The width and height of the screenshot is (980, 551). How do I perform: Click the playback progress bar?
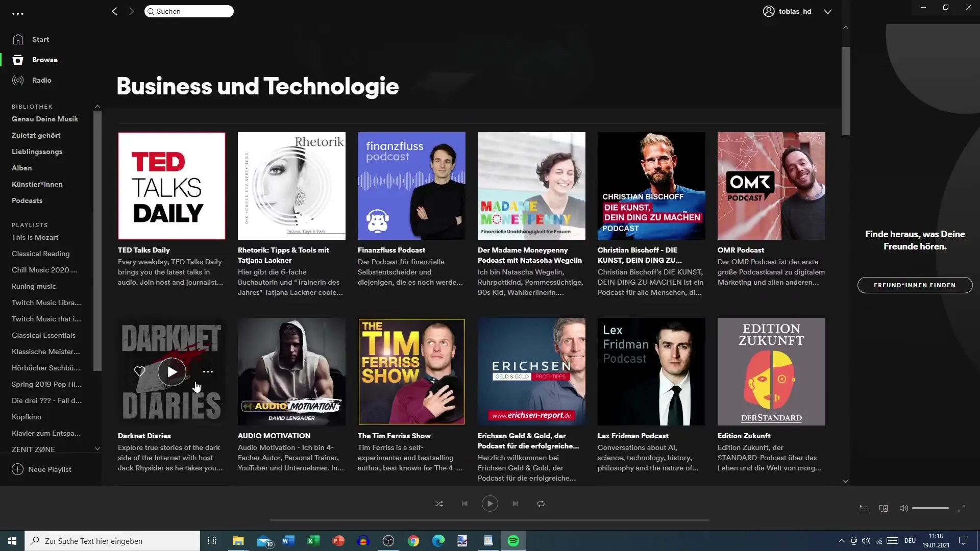pyautogui.click(x=489, y=520)
